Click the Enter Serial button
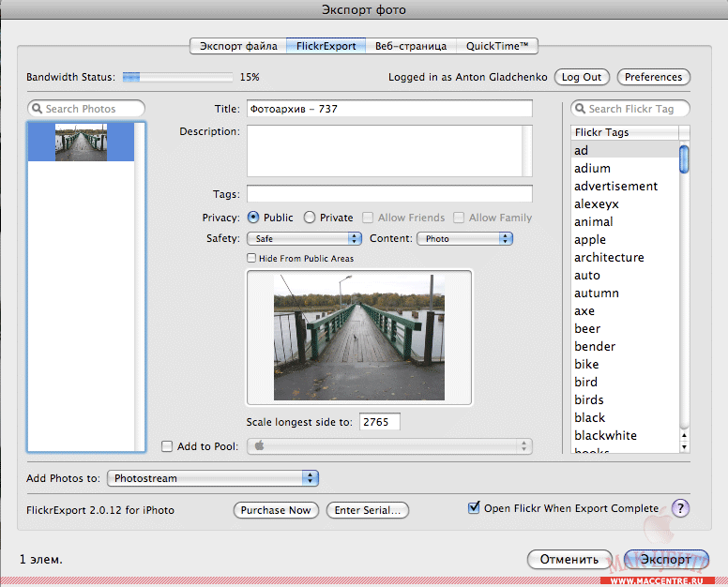This screenshot has width=728, height=587. click(x=367, y=510)
